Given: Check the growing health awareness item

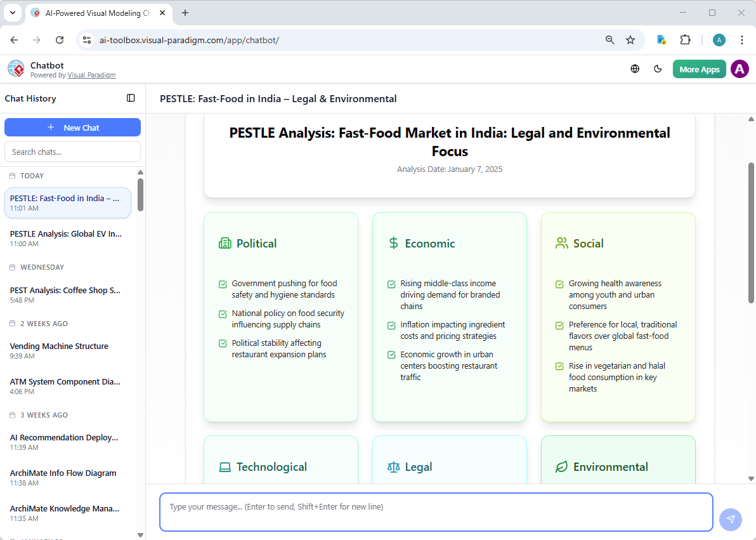Looking at the screenshot, I should [x=559, y=284].
